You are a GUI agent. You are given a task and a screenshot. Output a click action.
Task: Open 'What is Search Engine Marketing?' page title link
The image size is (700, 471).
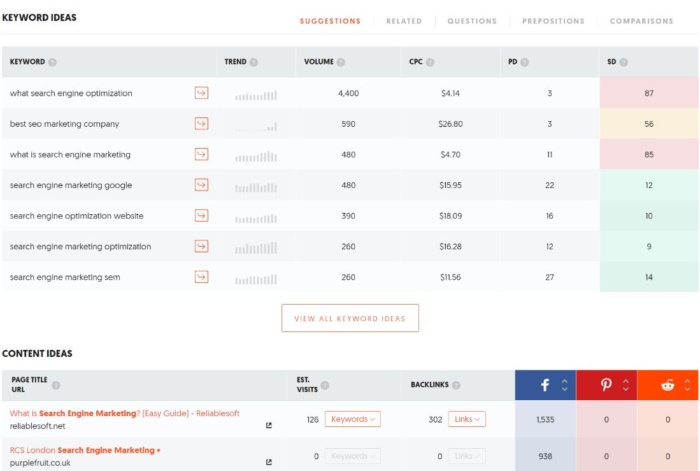[125, 413]
